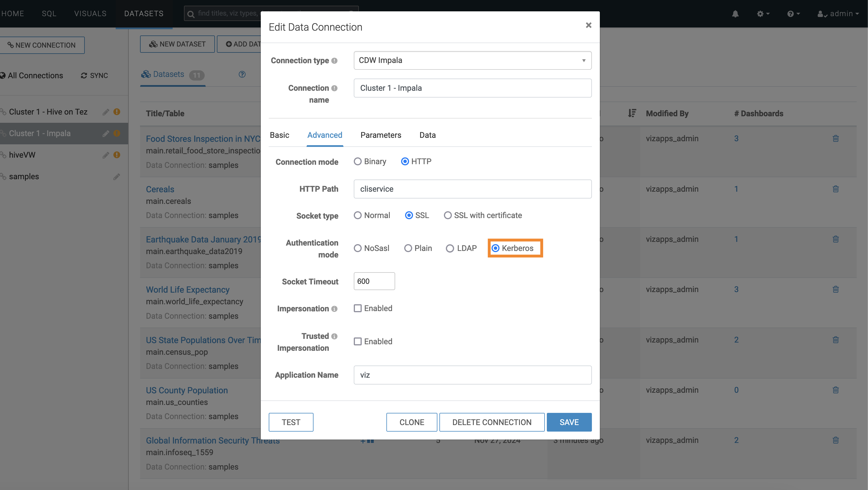
Task: Click the sort order icon in table header
Action: [x=632, y=113]
